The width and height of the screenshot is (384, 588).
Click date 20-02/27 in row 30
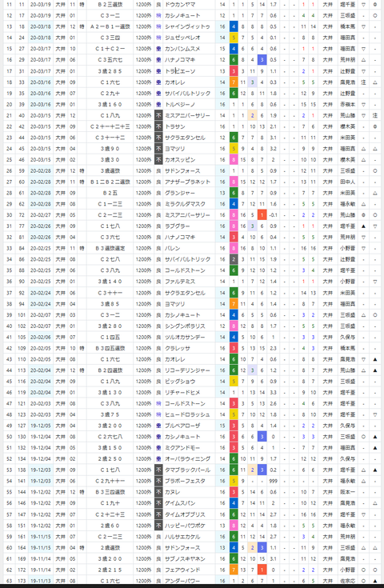[41, 215]
